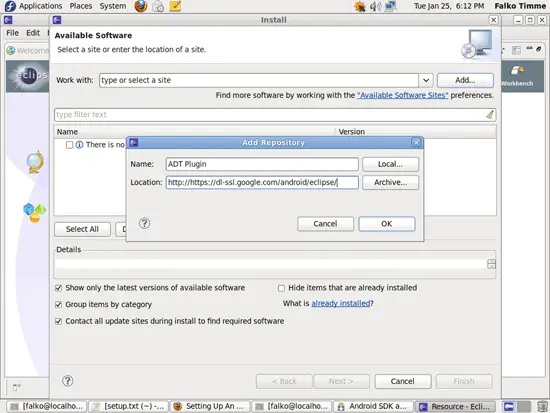Open the note editor launcher in top panel
This screenshot has width=550, height=413.
(175, 6)
